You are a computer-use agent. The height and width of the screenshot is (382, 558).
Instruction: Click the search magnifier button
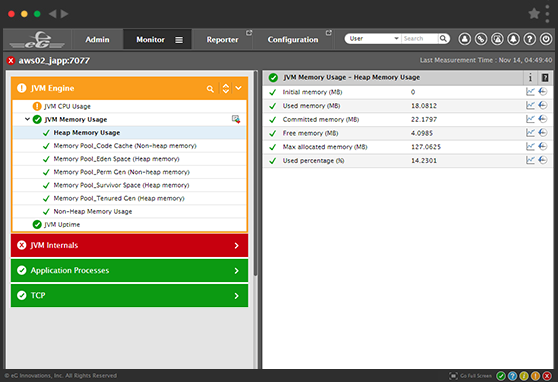(443, 38)
